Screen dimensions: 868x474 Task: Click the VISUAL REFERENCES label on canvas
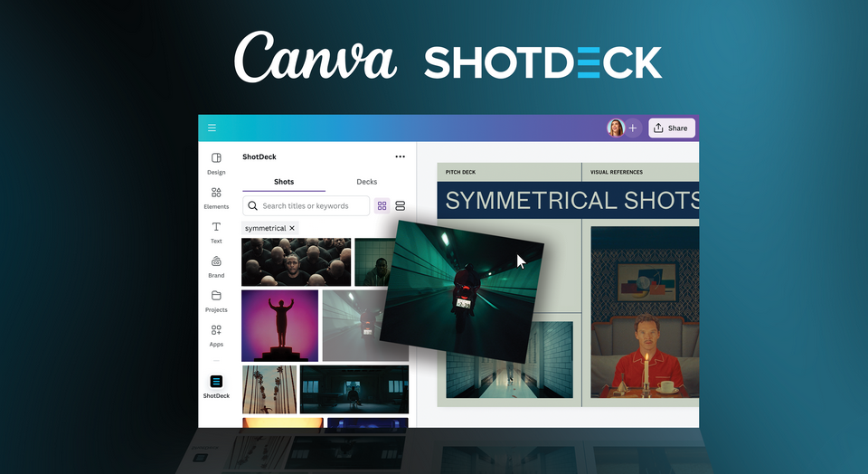[x=617, y=172]
